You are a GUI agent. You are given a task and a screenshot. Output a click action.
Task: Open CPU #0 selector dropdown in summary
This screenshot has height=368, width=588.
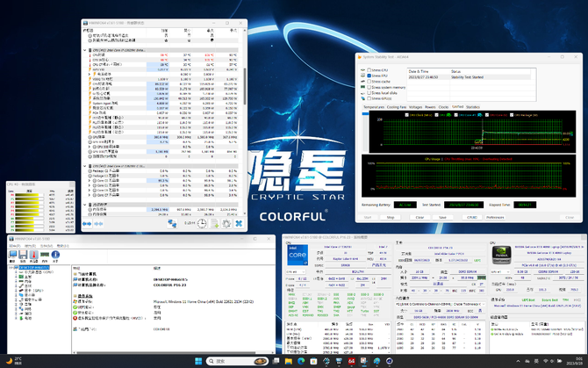pyautogui.click(x=296, y=271)
